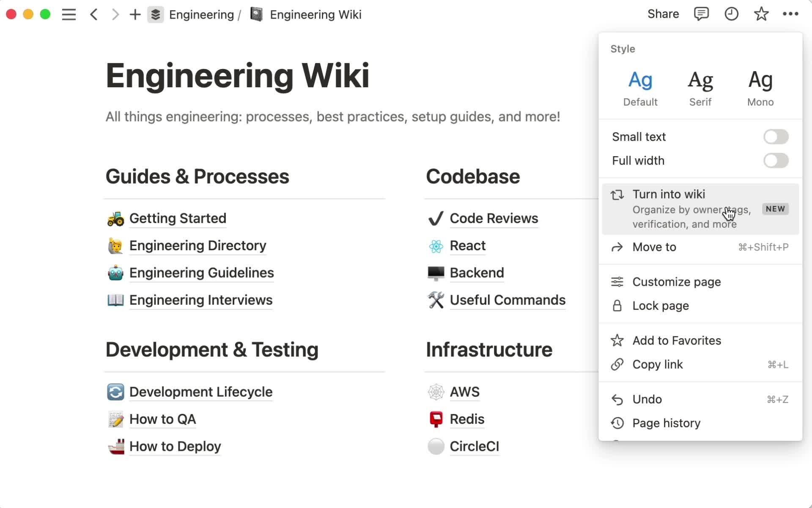
Task: Open the Getting Started page
Action: pos(178,218)
